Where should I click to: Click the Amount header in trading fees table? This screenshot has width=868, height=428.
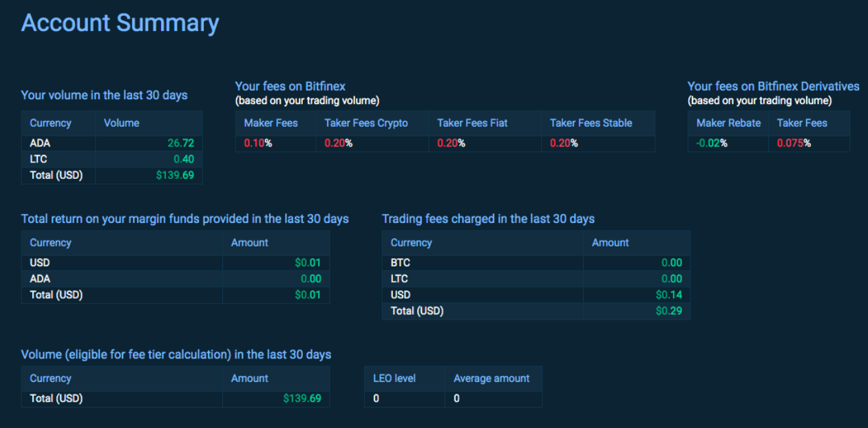(610, 243)
